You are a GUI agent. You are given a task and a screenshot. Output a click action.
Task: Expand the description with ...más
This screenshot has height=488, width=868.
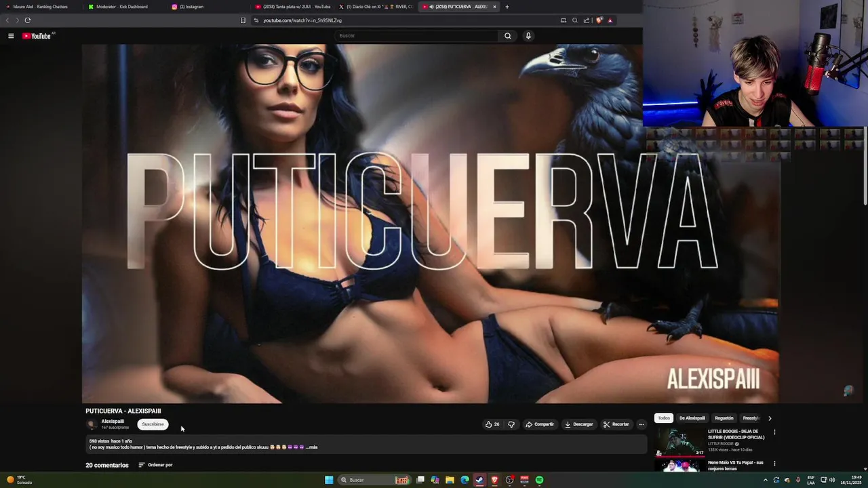point(312,447)
